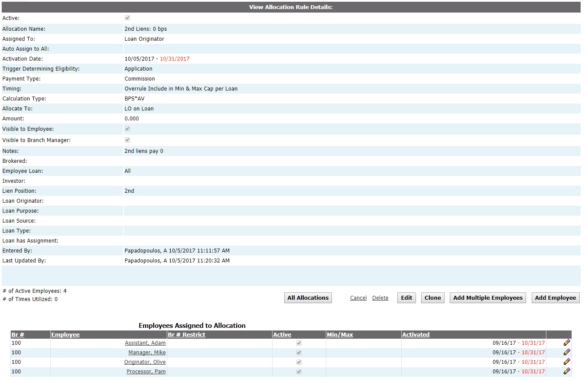This screenshot has height=382, width=588.
Task: Clone this allocation rule
Action: pos(433,298)
